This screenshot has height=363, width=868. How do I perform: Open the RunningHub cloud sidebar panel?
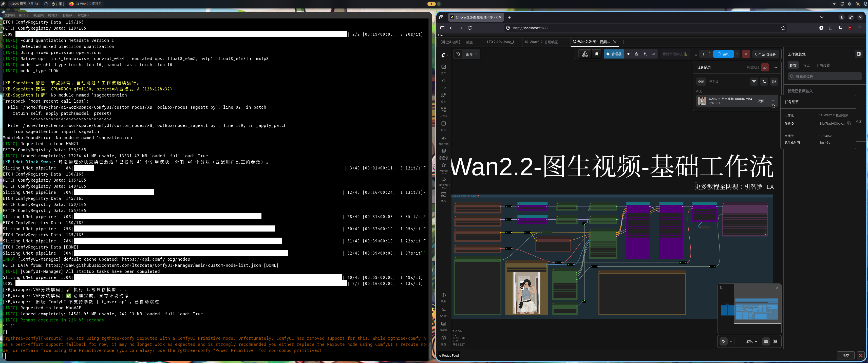(x=443, y=182)
